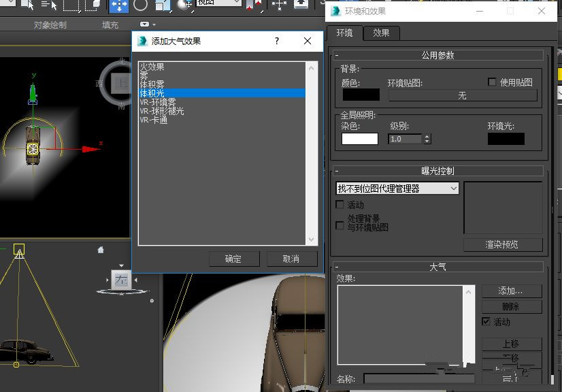Image resolution: width=562 pixels, height=392 pixels.
Task: Open the 视图 reference coordinate dropdown
Action: coord(218,3)
